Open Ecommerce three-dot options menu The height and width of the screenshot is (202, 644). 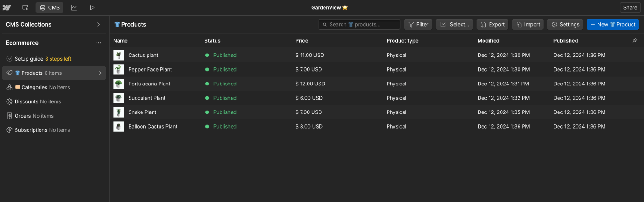98,43
